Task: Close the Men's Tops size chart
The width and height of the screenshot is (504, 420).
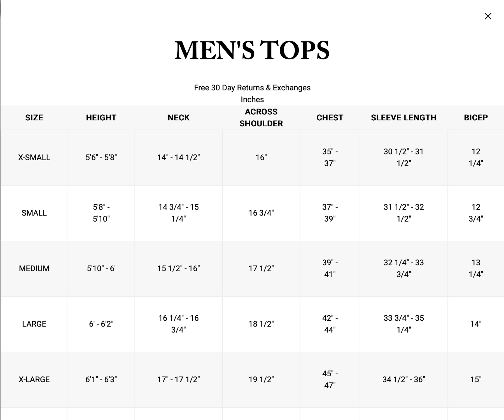Action: (x=488, y=16)
